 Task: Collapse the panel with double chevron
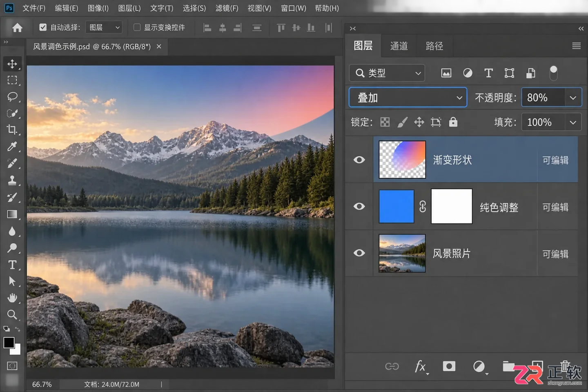pos(581,28)
